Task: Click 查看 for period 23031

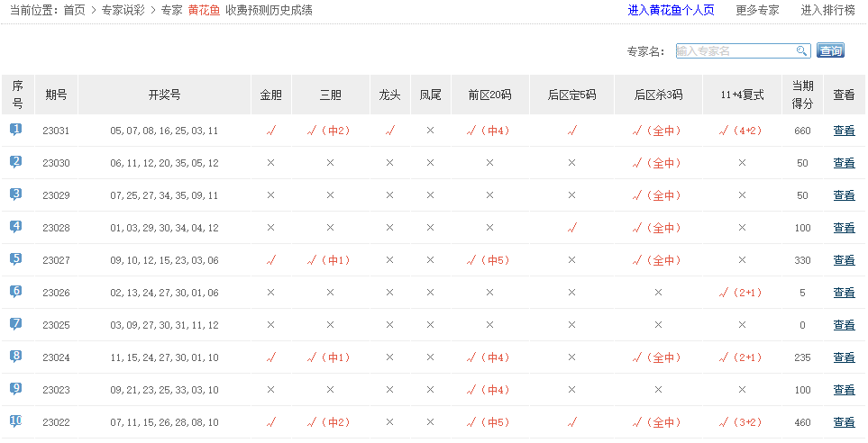Action: point(844,131)
